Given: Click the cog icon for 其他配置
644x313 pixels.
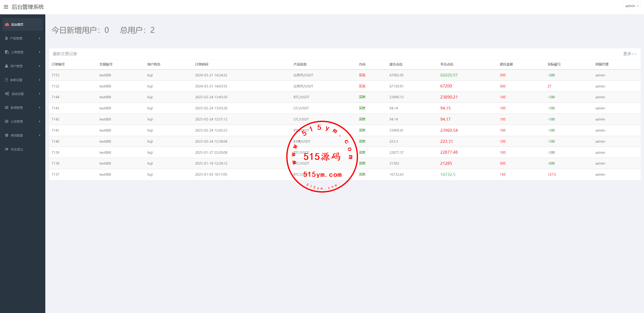Looking at the screenshot, I should point(7,135).
